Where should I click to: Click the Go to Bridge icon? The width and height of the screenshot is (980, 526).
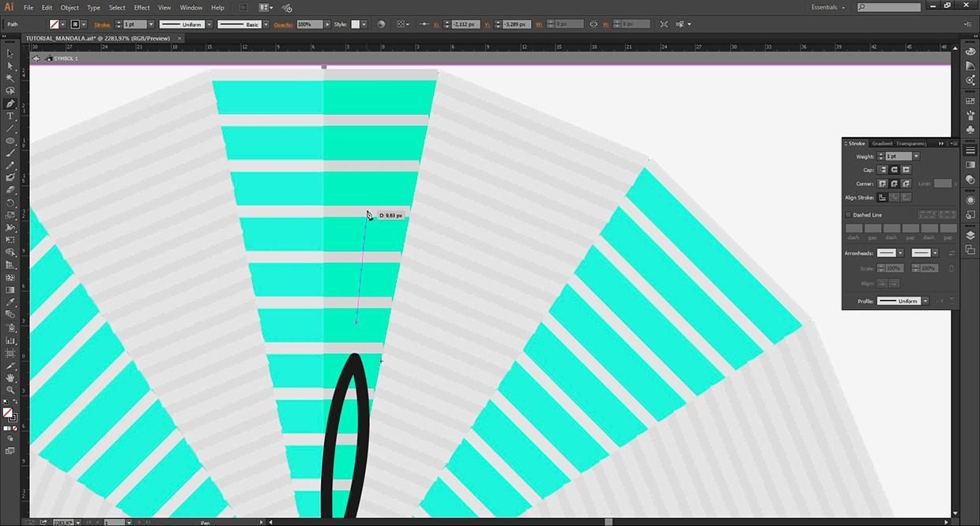pyautogui.click(x=243, y=8)
